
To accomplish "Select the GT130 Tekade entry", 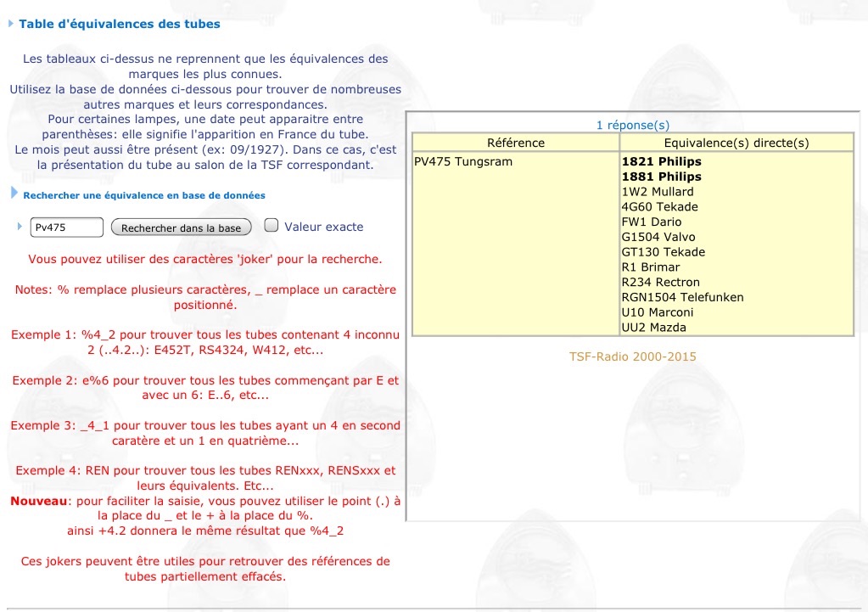I will [664, 252].
